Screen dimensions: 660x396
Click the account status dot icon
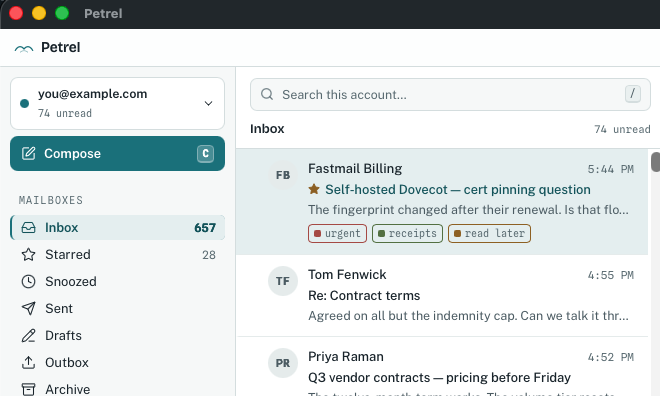[24, 104]
